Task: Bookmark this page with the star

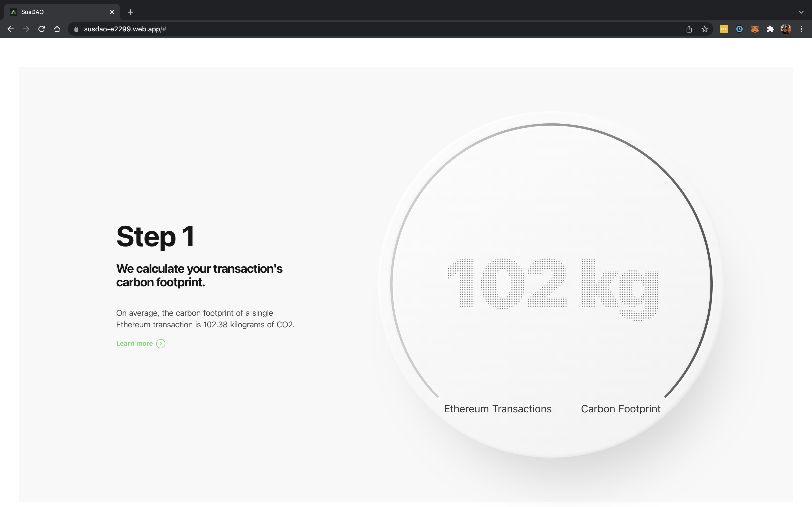Action: point(704,29)
